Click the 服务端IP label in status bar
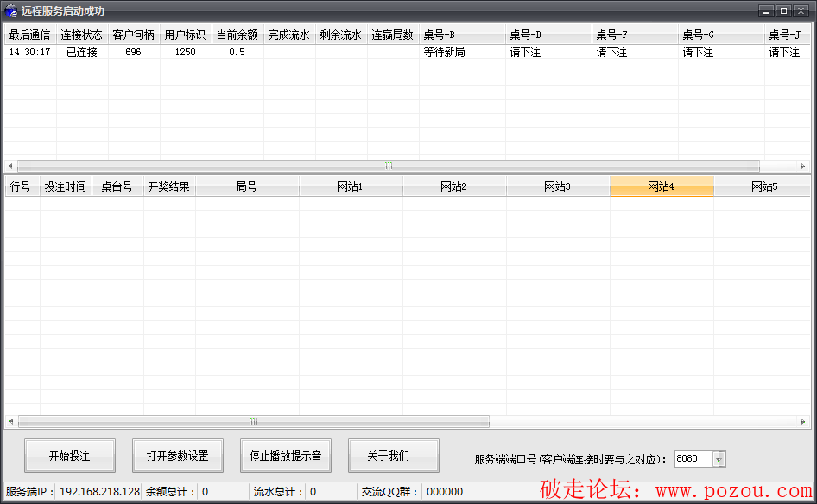This screenshot has height=504, width=817. click(x=29, y=492)
